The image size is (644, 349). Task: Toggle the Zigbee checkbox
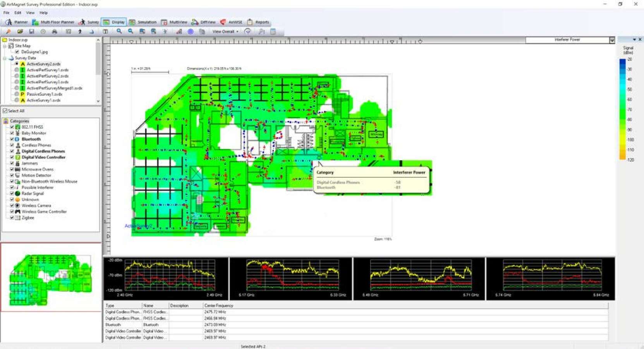[x=12, y=218]
